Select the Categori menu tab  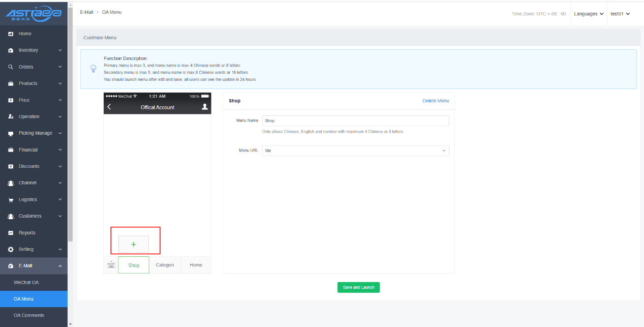[165, 265]
